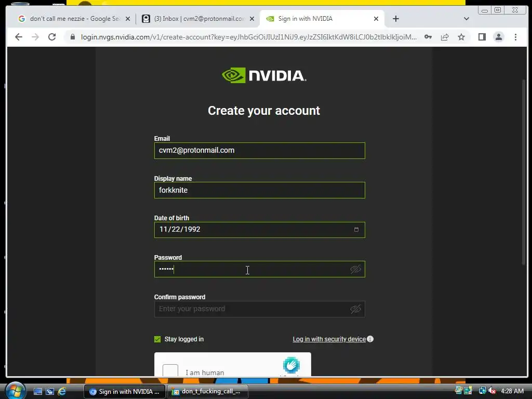
Task: Click the muted volume tray icon
Action: point(492,391)
